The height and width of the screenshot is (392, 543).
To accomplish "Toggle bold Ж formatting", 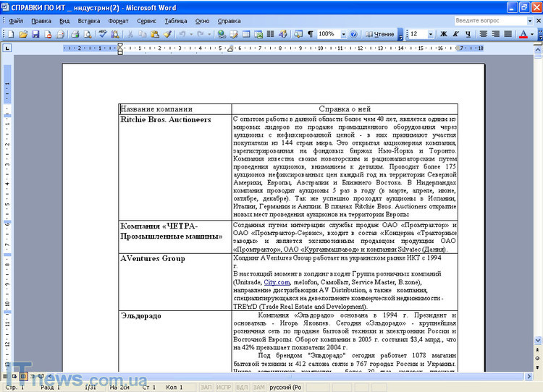I will tap(444, 34).
